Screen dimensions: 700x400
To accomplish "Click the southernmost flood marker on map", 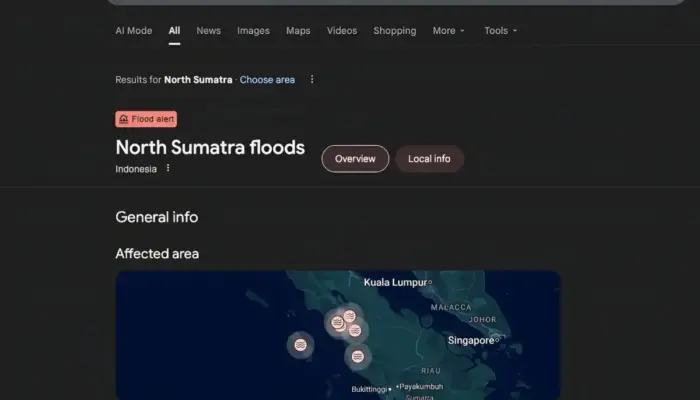I will [x=357, y=356].
